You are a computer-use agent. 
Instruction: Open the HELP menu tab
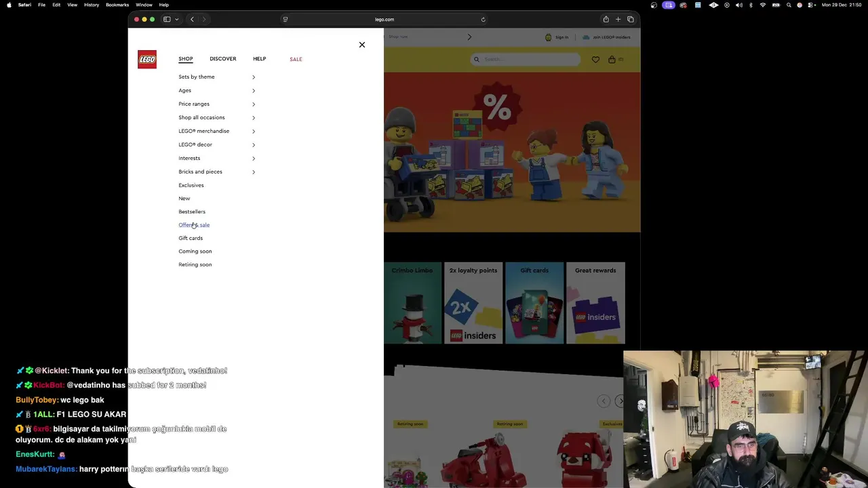pyautogui.click(x=260, y=59)
